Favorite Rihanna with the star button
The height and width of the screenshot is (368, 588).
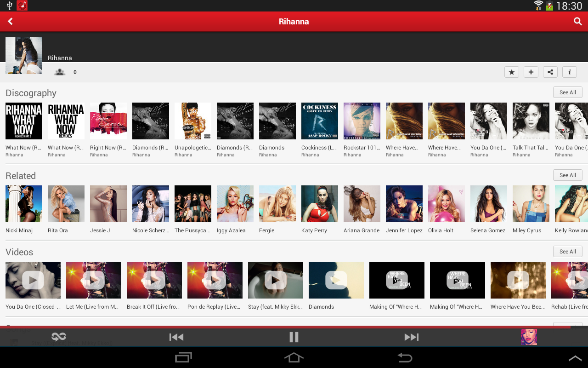coord(512,72)
